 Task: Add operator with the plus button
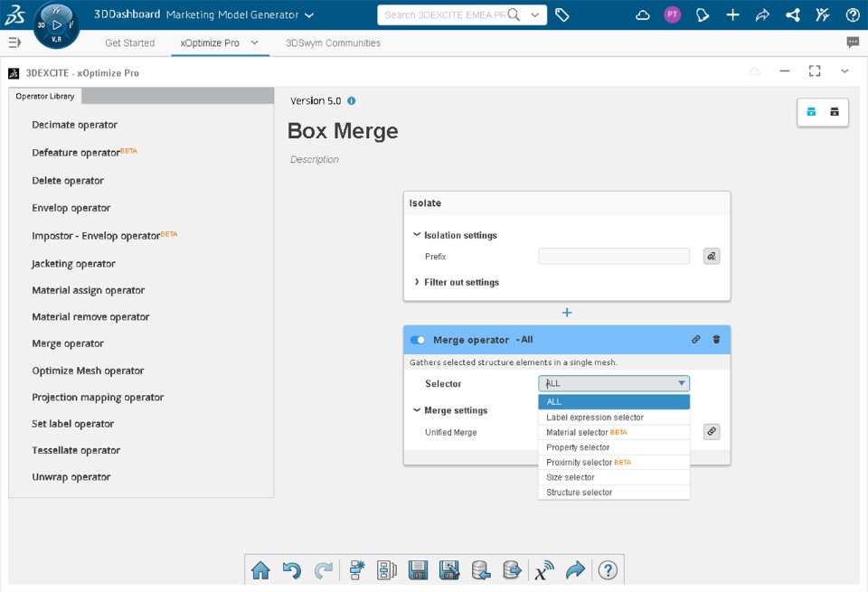(x=567, y=313)
